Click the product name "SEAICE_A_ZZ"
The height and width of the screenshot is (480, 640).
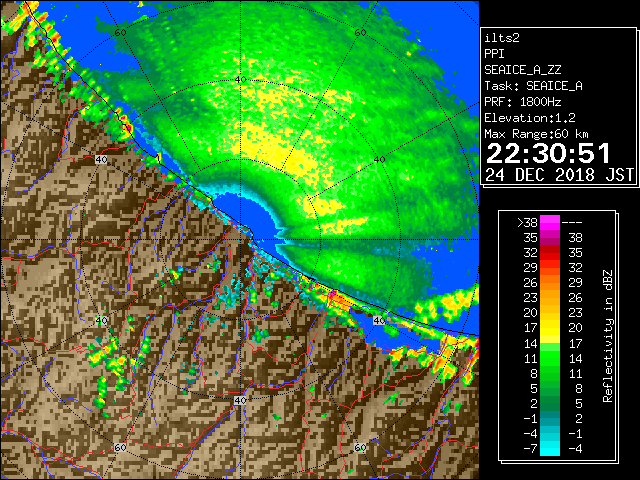click(x=523, y=70)
